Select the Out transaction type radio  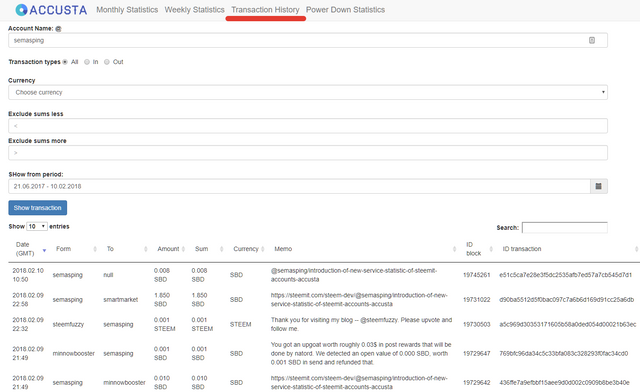pyautogui.click(x=107, y=62)
